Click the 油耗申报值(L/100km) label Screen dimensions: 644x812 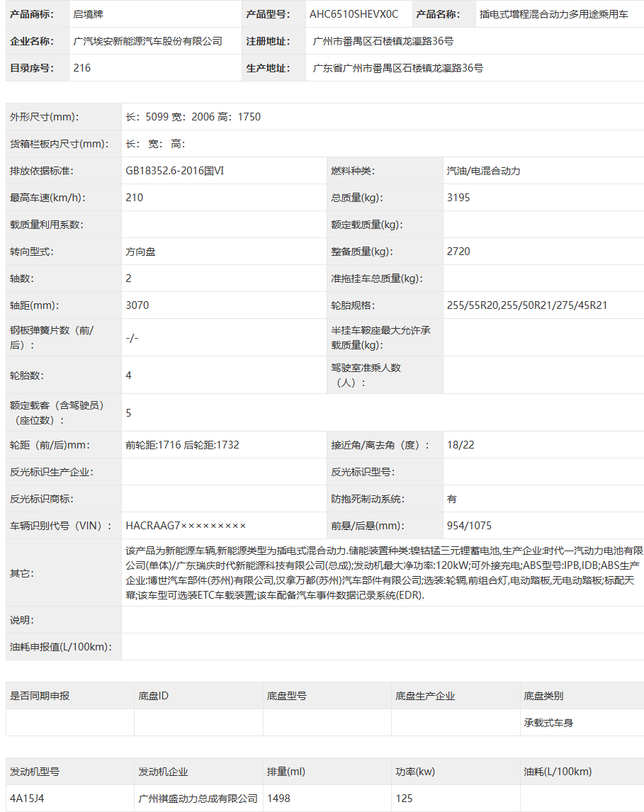click(x=60, y=647)
